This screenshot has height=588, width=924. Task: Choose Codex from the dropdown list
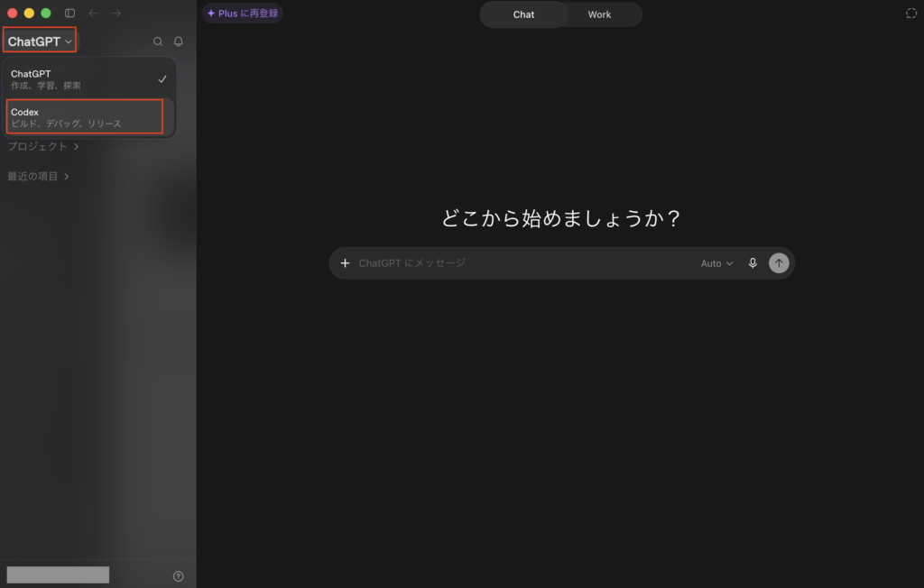pyautogui.click(x=84, y=116)
